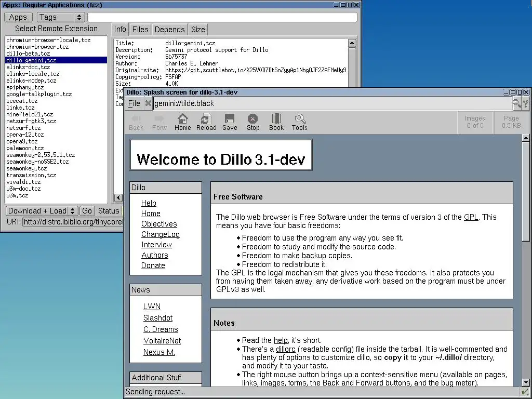Viewport: 532px width, 399px height.
Task: Open the Home link in Dillo sidebar
Action: (x=151, y=214)
